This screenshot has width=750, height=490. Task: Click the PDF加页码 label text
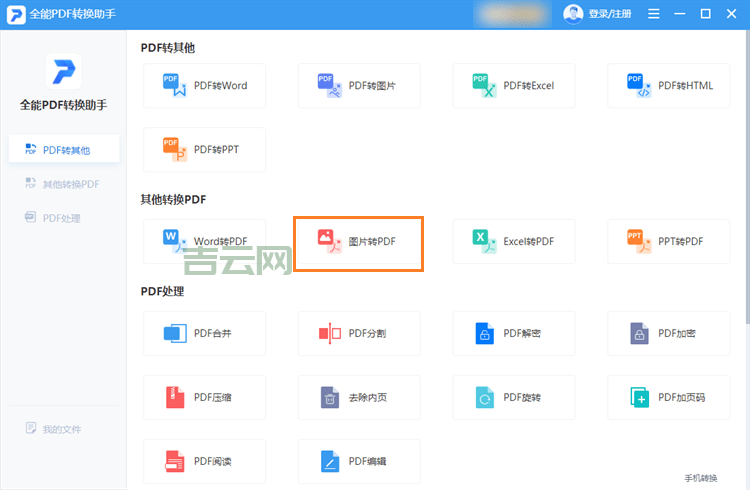(682, 398)
